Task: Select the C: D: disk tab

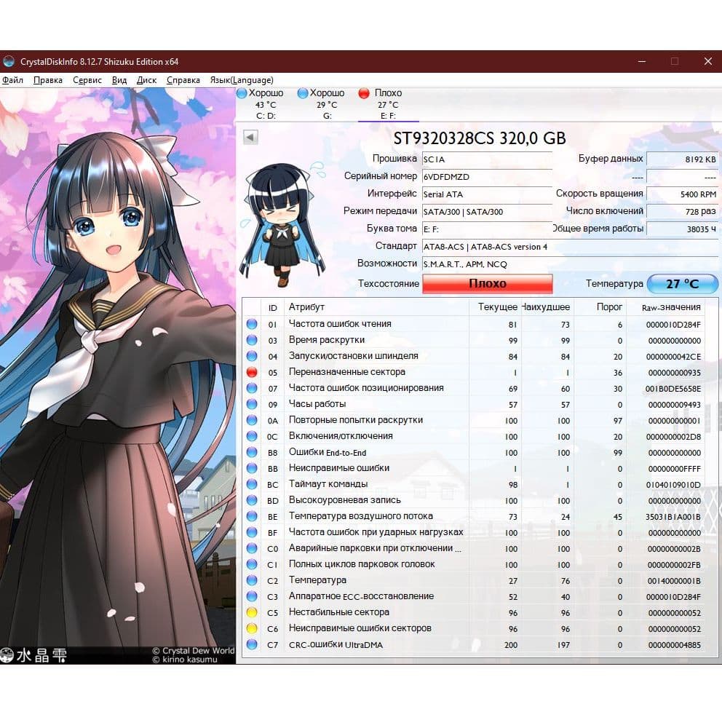Action: [266, 104]
